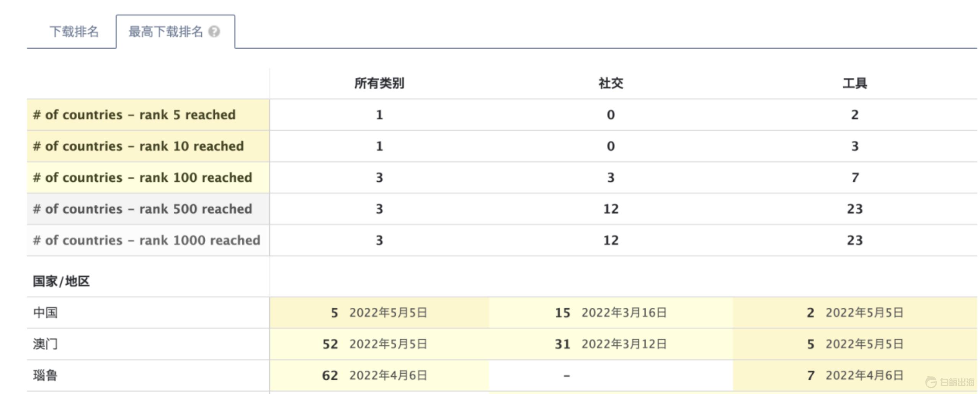The height and width of the screenshot is (394, 980).
Task: Select the 最高下载排名 tab
Action: [165, 31]
